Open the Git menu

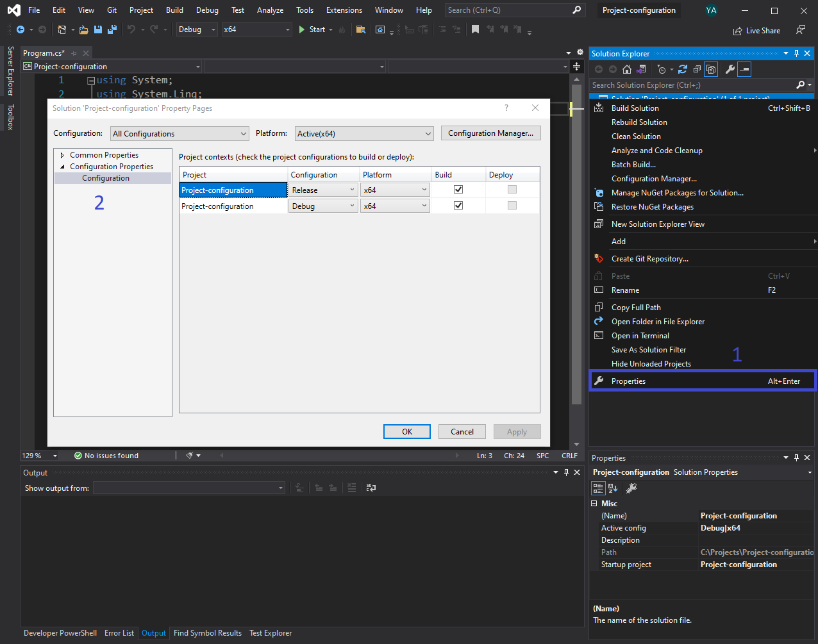pyautogui.click(x=112, y=10)
